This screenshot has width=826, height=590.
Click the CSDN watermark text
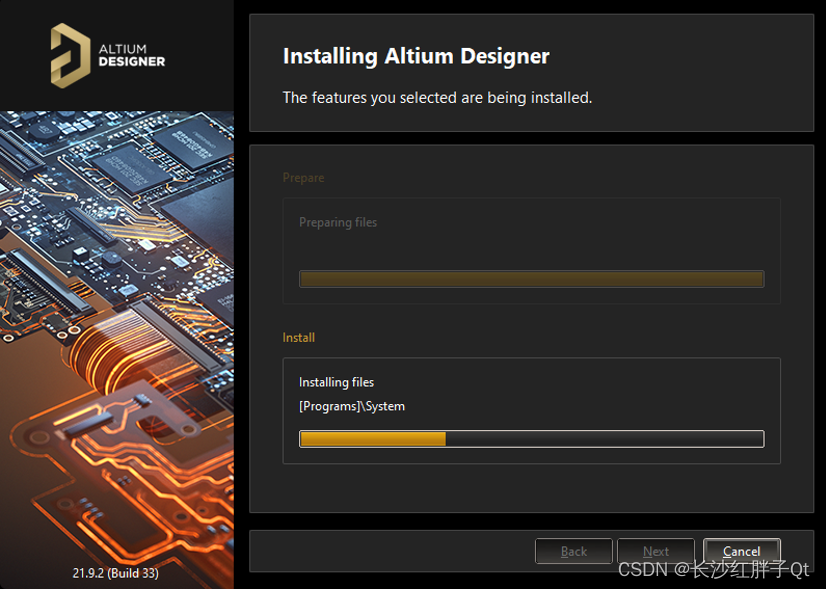coord(713,570)
